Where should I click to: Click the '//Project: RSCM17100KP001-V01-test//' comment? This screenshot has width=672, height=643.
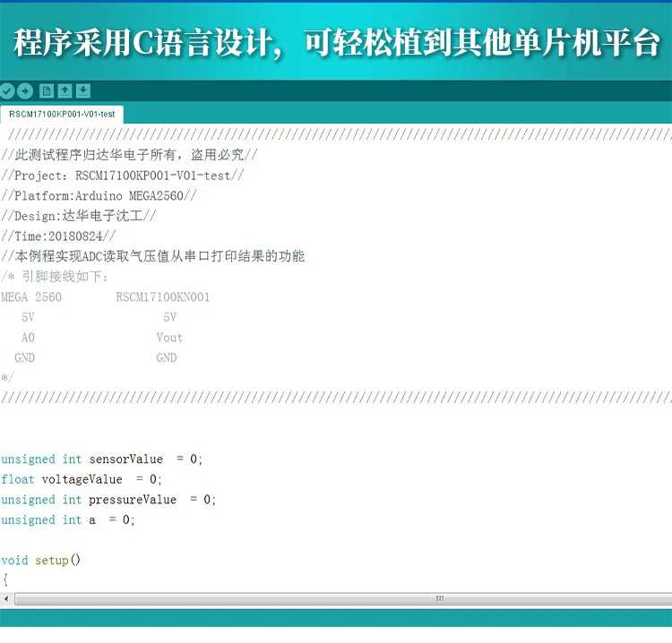coord(123,176)
